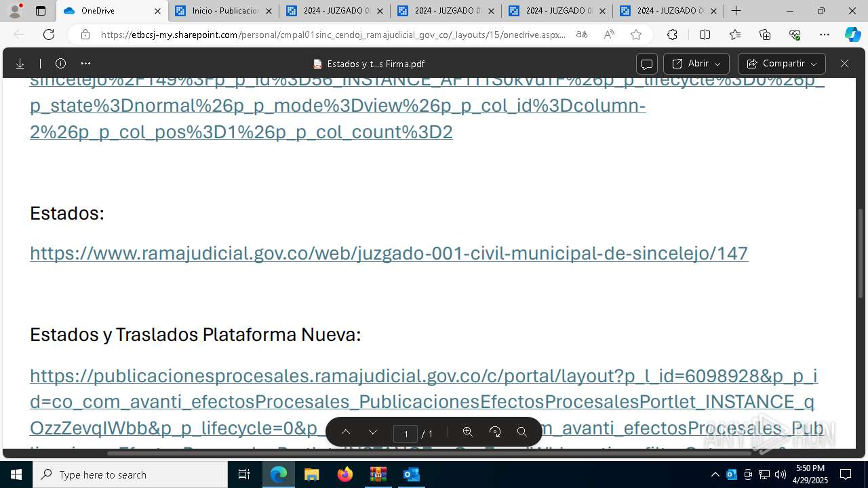This screenshot has width=868, height=488.
Task: Click the page number input field
Action: point(406,433)
